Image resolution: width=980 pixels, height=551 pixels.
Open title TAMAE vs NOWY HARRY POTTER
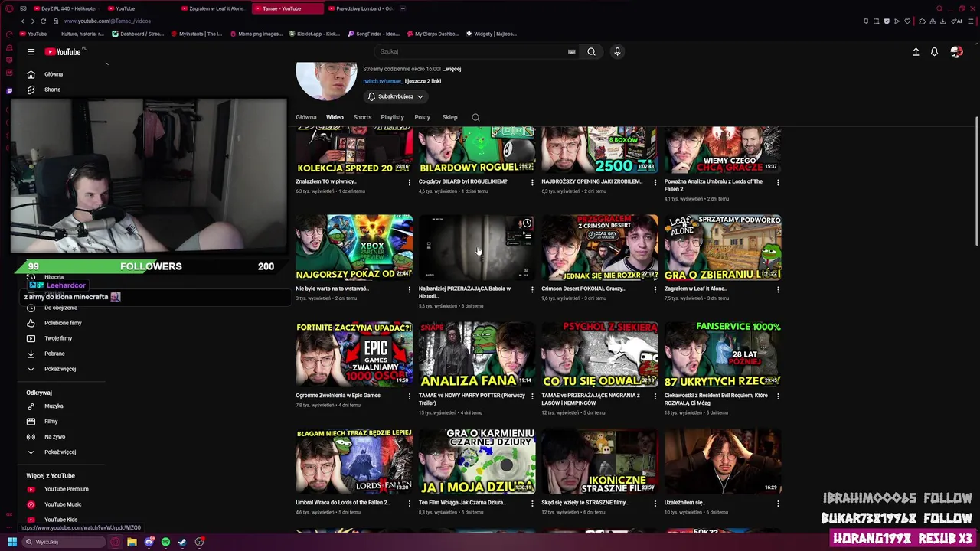[472, 399]
